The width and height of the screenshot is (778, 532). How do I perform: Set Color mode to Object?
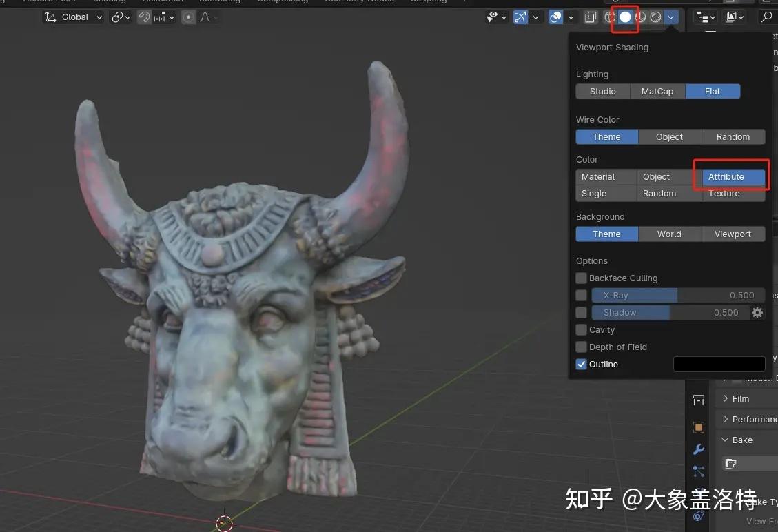669,176
